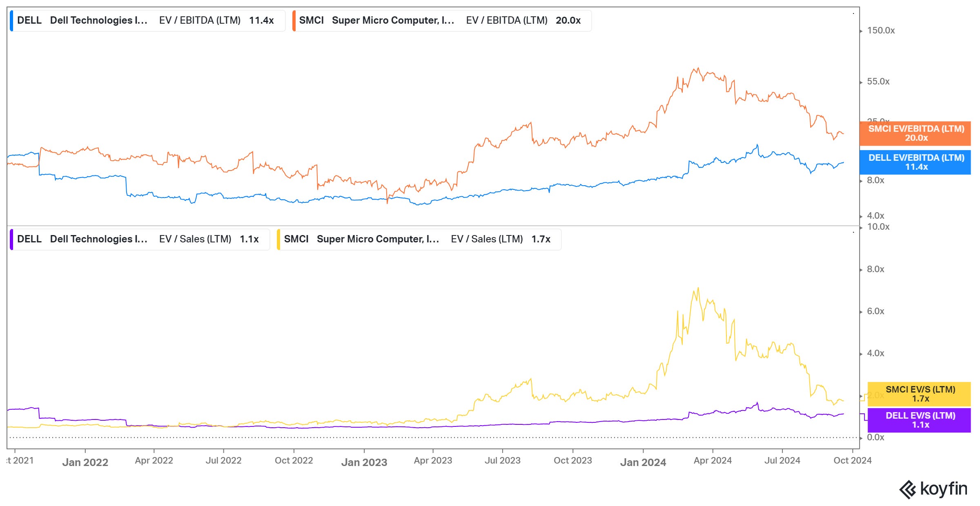Click the orange SMCI EV/EBITDA (LTM) 20.0x value tag
The image size is (980, 506).
click(915, 133)
